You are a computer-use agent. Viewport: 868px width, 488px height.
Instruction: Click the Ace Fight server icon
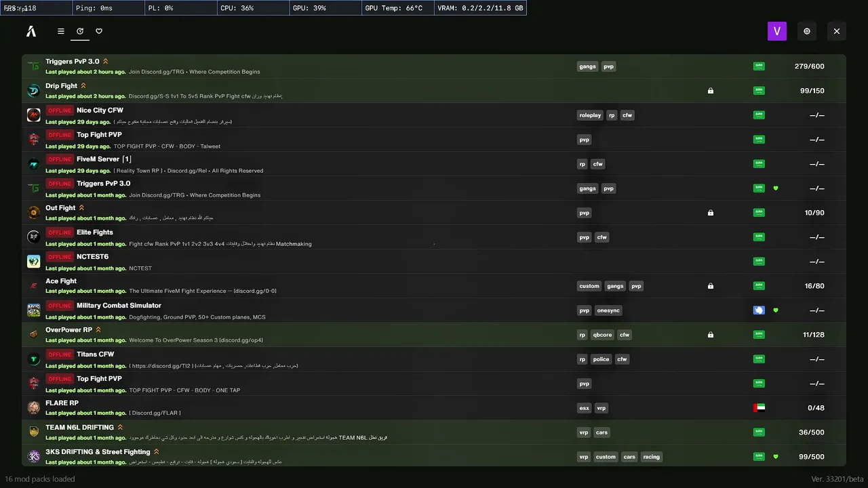click(x=34, y=286)
